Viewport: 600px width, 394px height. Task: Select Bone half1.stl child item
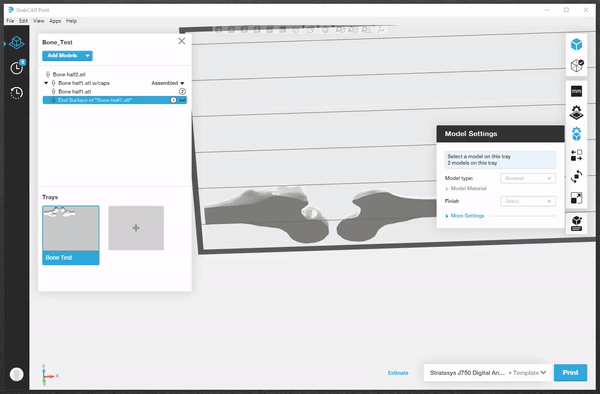(x=75, y=92)
